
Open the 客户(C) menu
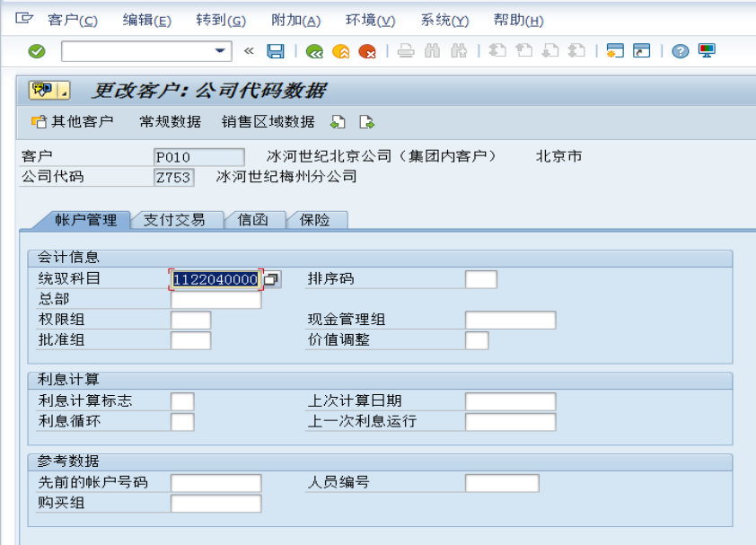(x=73, y=21)
